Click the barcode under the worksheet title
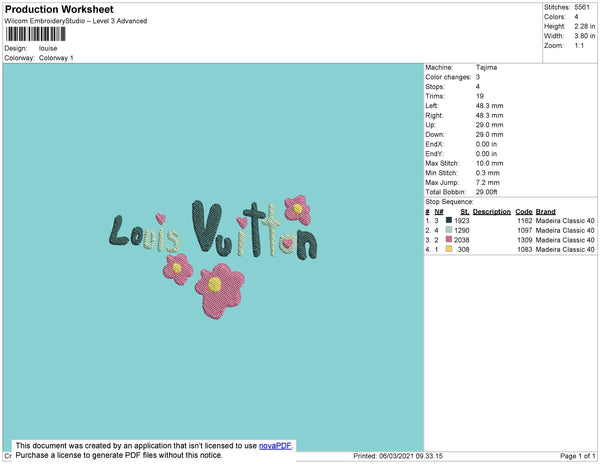 tap(36, 34)
